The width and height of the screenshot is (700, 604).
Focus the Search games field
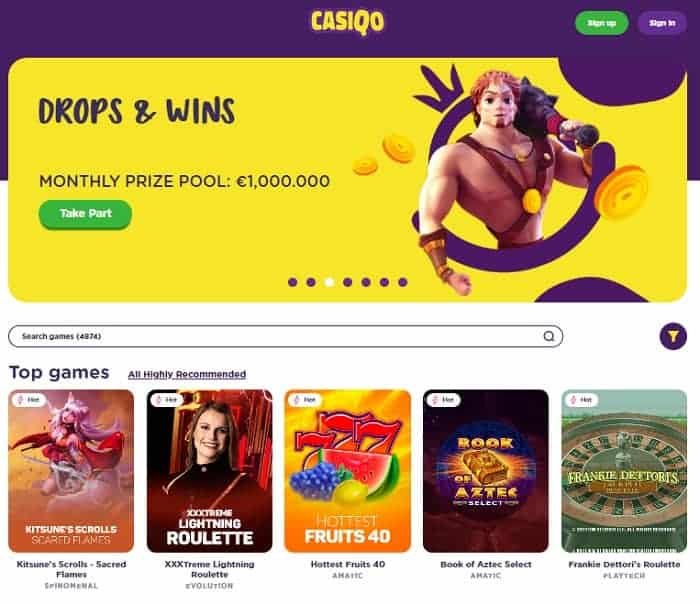click(285, 336)
